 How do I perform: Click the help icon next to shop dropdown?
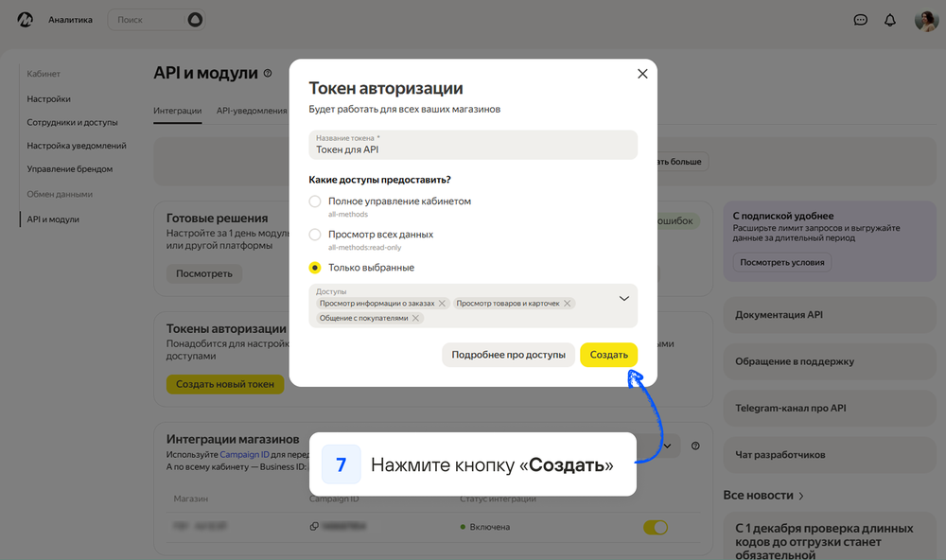(x=695, y=446)
